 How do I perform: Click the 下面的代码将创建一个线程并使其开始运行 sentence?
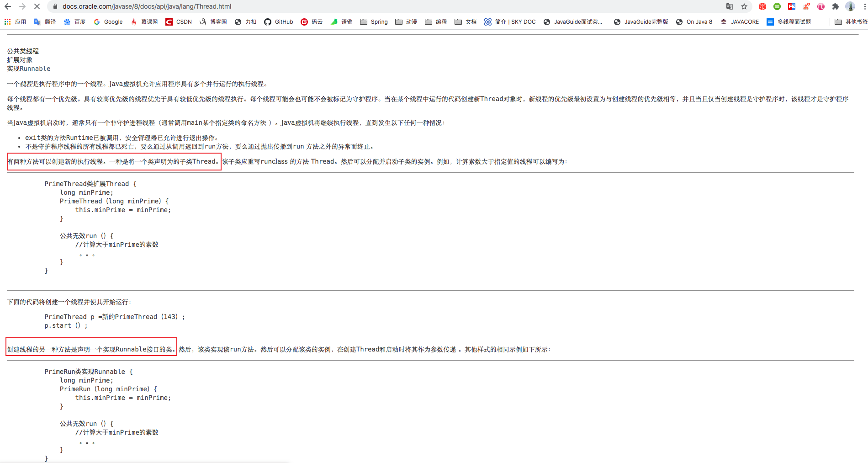69,302
